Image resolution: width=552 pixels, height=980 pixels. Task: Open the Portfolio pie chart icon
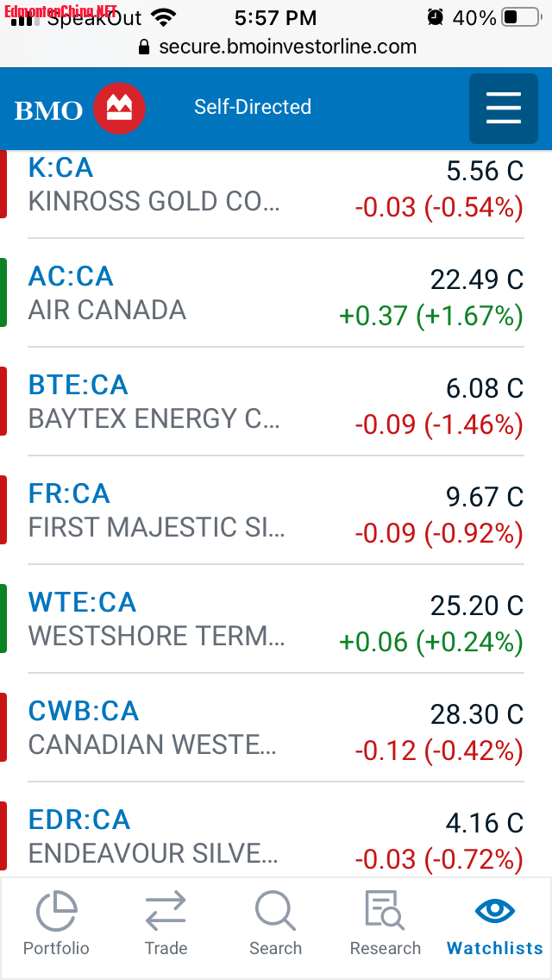[x=56, y=911]
